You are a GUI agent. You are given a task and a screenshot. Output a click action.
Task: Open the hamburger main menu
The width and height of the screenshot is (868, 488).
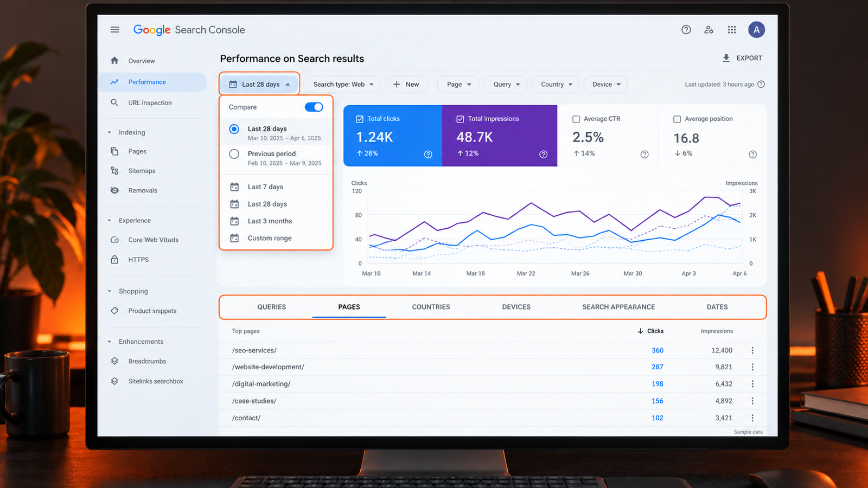pyautogui.click(x=114, y=30)
